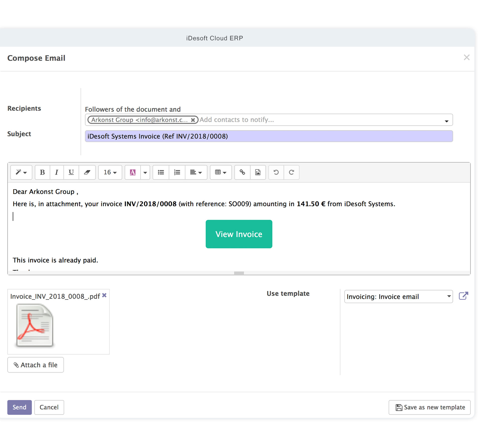Send the email

coord(19,407)
